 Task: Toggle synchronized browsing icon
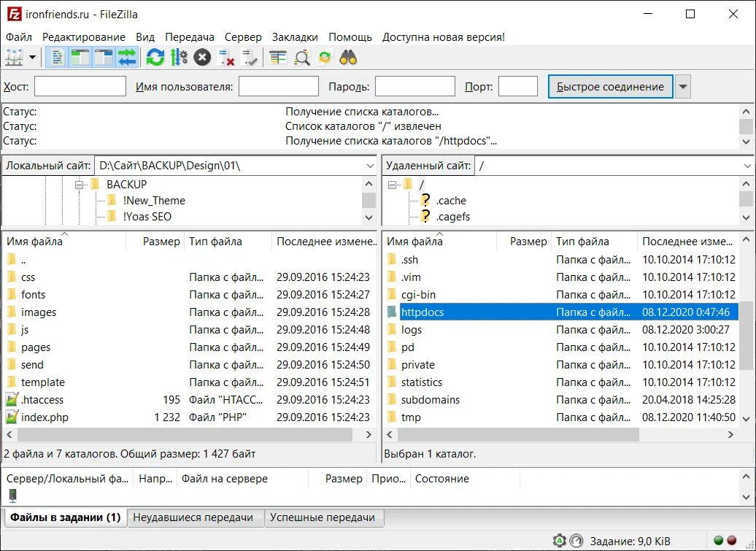point(325,58)
